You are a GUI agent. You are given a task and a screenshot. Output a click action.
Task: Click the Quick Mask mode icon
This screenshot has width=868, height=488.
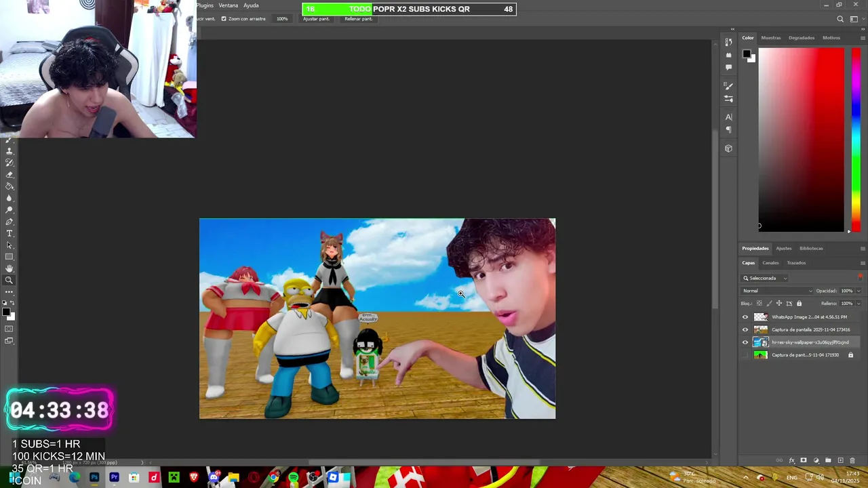point(9,329)
